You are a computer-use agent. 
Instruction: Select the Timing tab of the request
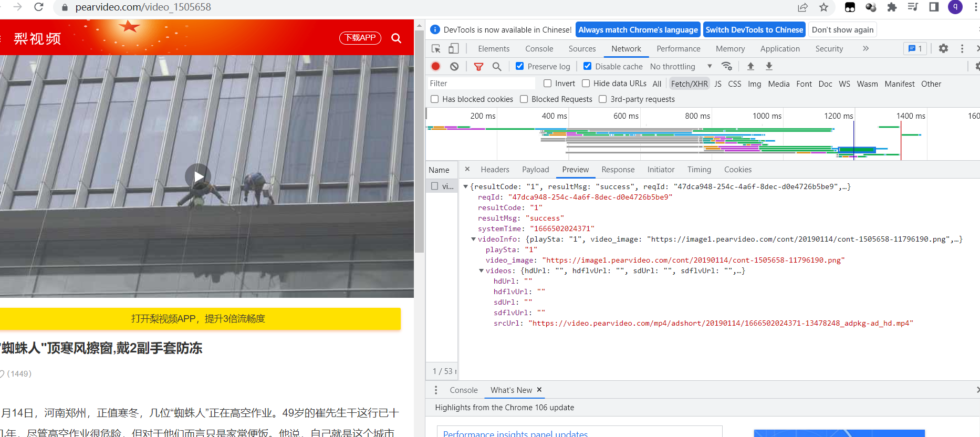pos(699,170)
